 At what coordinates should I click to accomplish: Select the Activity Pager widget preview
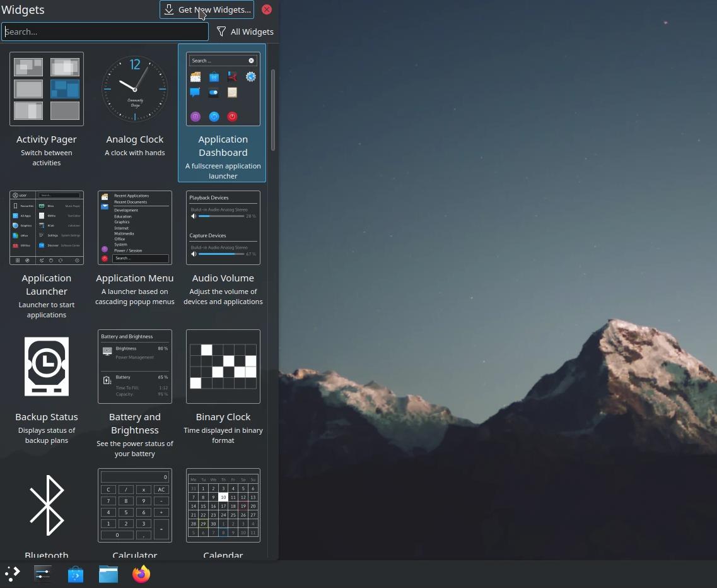coord(47,88)
